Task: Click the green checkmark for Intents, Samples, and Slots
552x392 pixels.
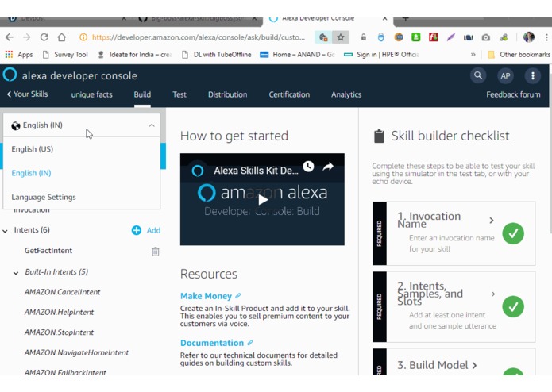Action: tap(513, 306)
